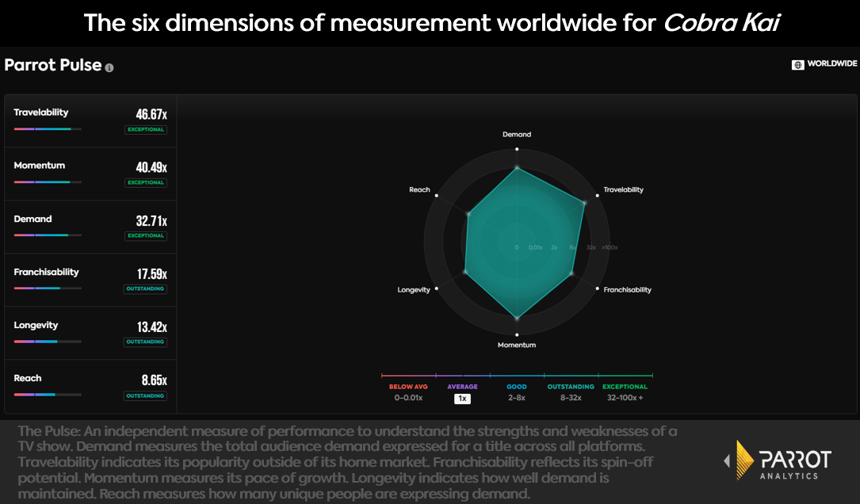
Task: Click the EXCEPTIONAL label in the chart legend
Action: [x=625, y=387]
